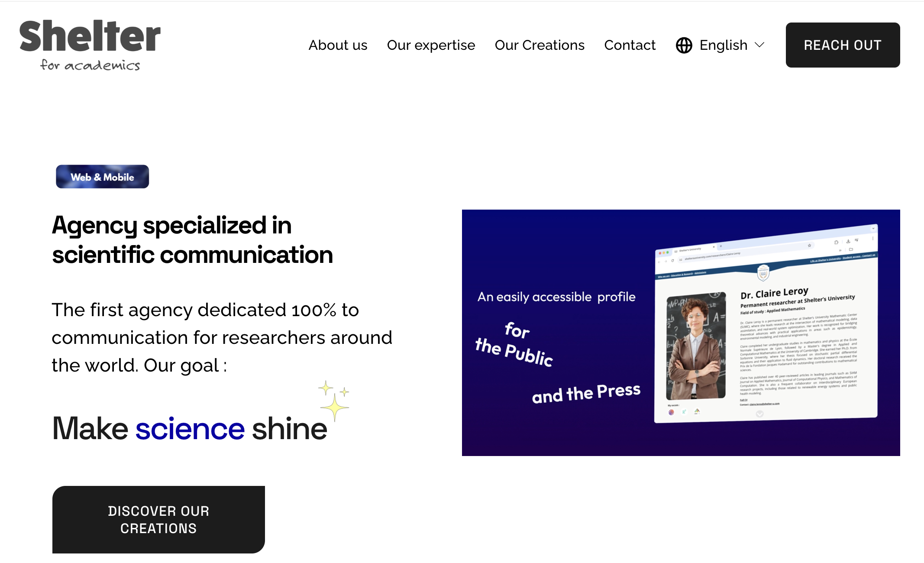Click the globe language icon
924x563 pixels.
(684, 45)
